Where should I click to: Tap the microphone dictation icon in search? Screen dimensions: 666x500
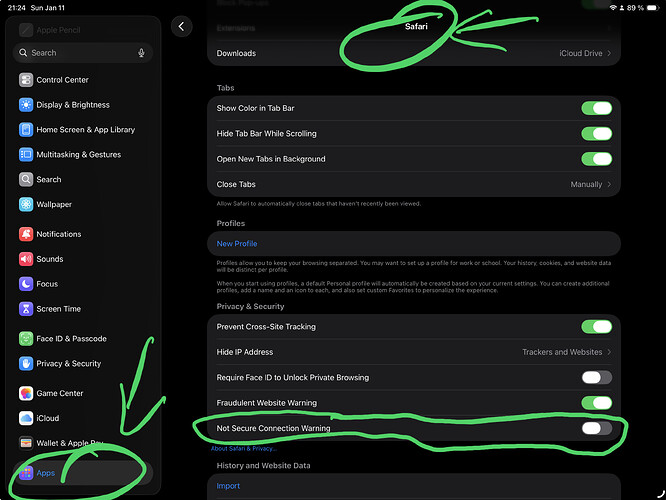click(141, 53)
